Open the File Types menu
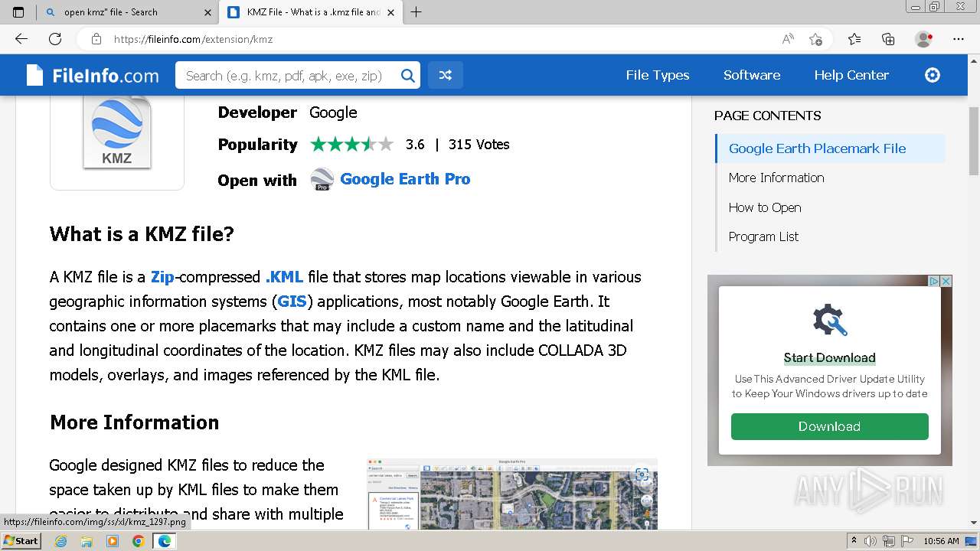 (657, 75)
